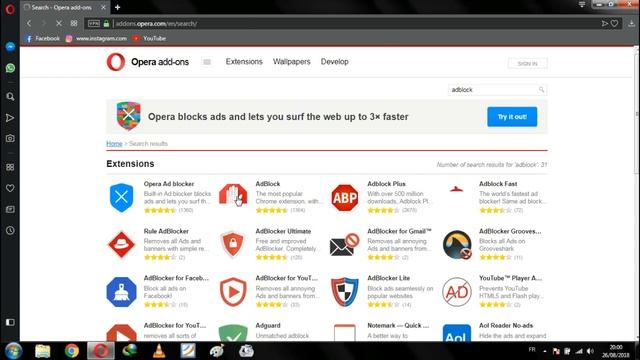
Task: Click the Home breadcrumb link
Action: coord(114,144)
